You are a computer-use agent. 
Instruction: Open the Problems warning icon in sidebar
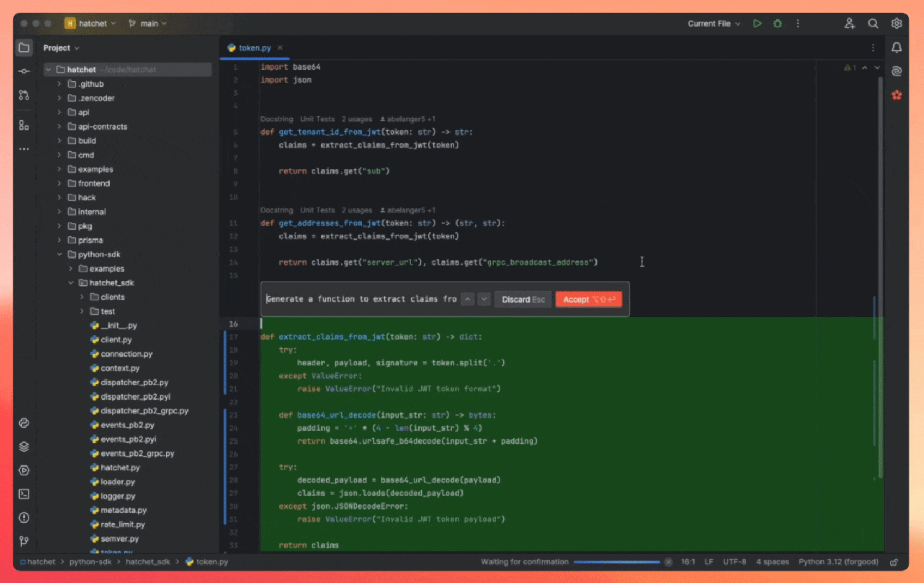(24, 518)
